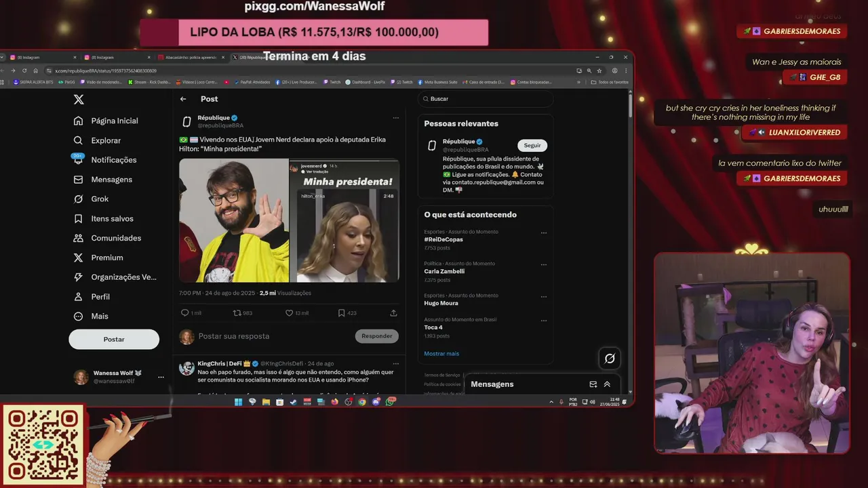Open Grok in the X sidebar
The width and height of the screenshot is (868, 488).
pyautogui.click(x=91, y=199)
